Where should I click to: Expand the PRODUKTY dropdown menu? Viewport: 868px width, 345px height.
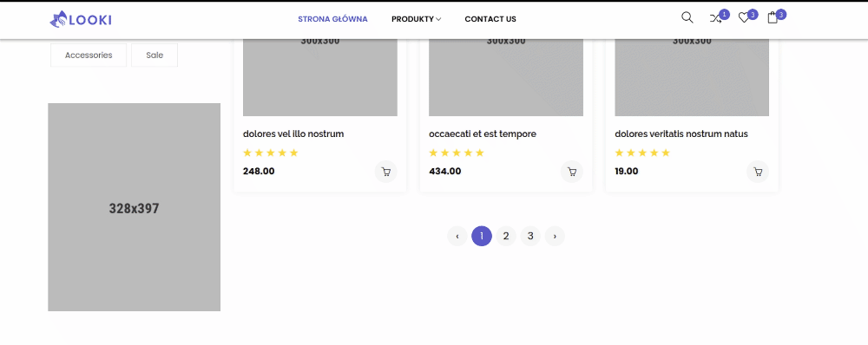417,19
